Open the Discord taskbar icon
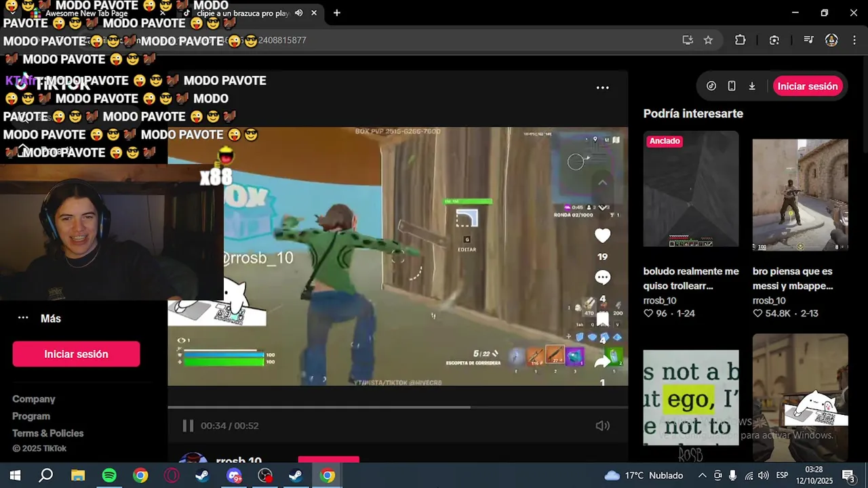Screen dimensions: 868x488 pyautogui.click(x=234, y=475)
